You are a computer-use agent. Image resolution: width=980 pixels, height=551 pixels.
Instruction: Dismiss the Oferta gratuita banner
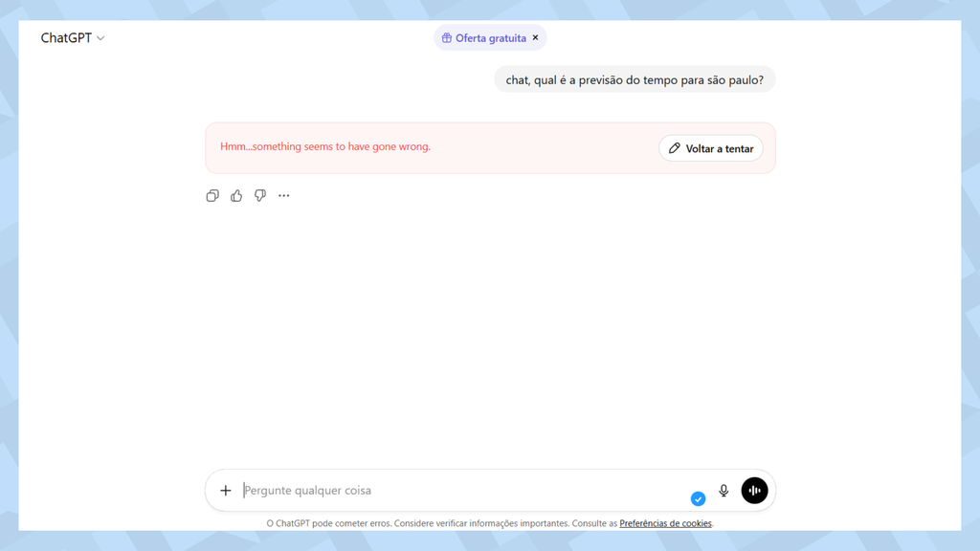[536, 37]
